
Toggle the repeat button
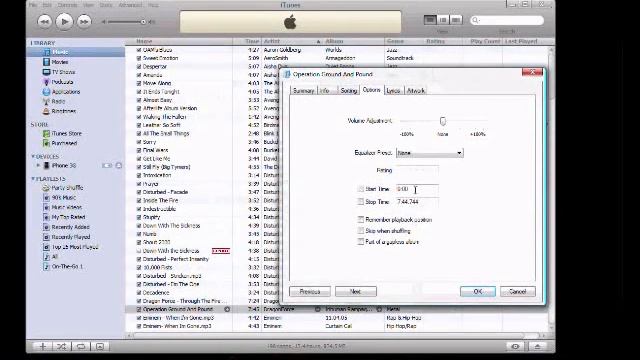tap(81, 347)
